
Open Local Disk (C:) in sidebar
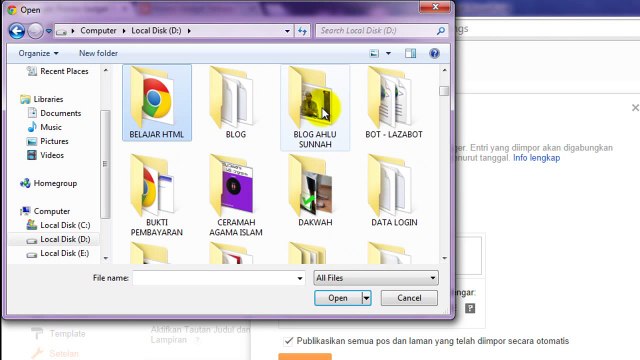(58, 225)
